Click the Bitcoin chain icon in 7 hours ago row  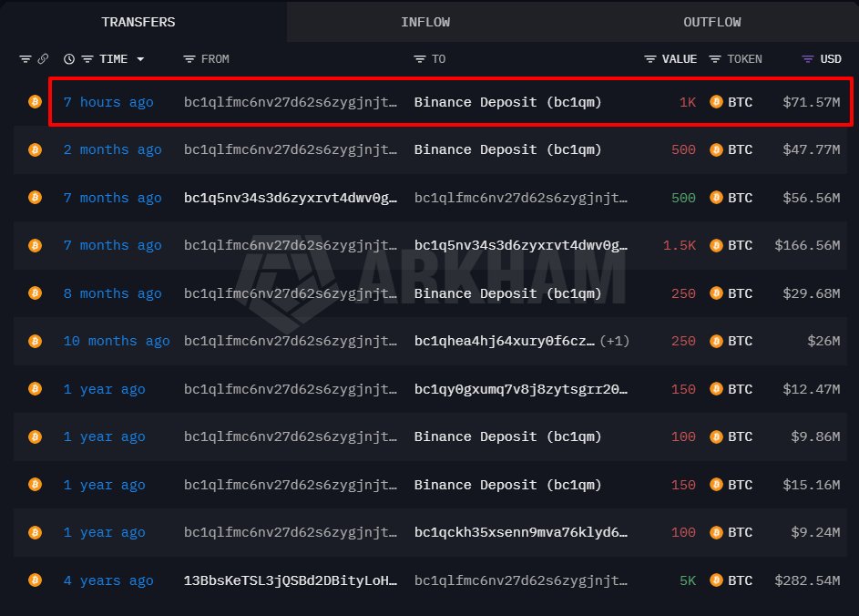click(x=35, y=102)
